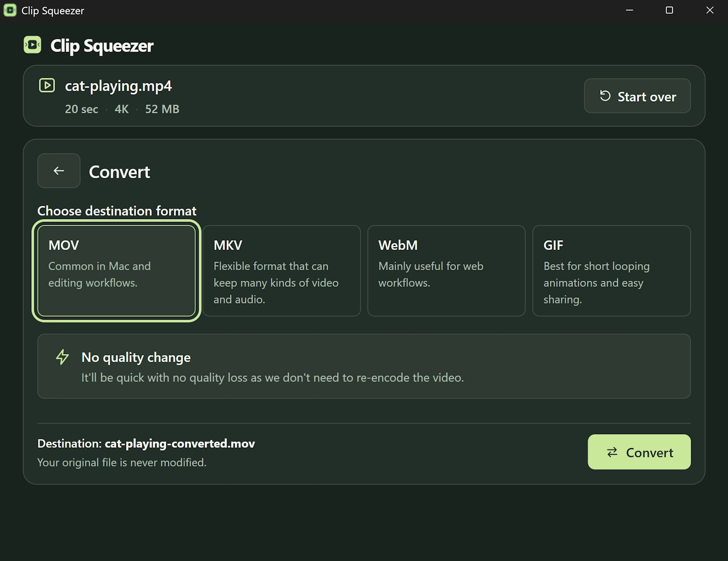The image size is (728, 561).
Task: Choose the MKV destination format
Action: [282, 271]
